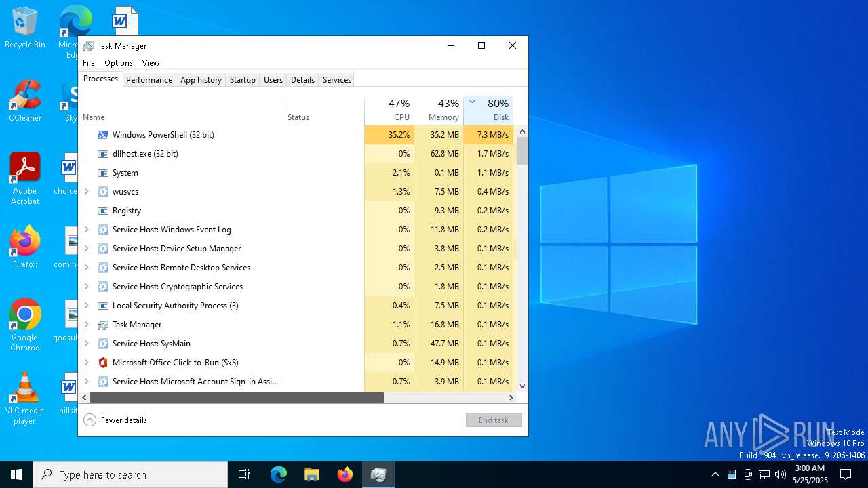Open Adobe Acrobat desktop shortcut

[25, 179]
